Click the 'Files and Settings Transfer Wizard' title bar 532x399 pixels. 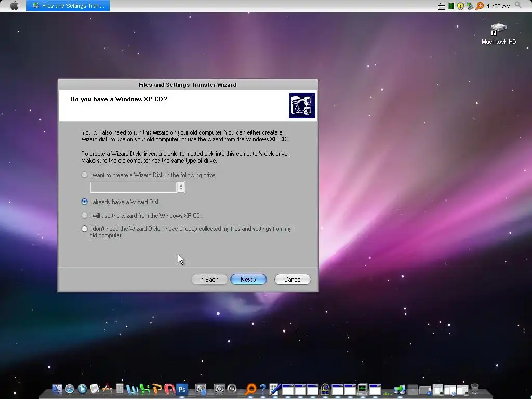point(188,85)
